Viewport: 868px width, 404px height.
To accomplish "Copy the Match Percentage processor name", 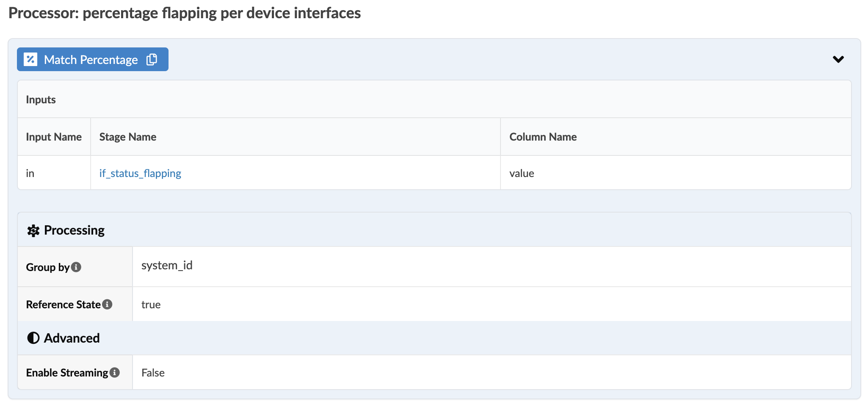I will 152,59.
